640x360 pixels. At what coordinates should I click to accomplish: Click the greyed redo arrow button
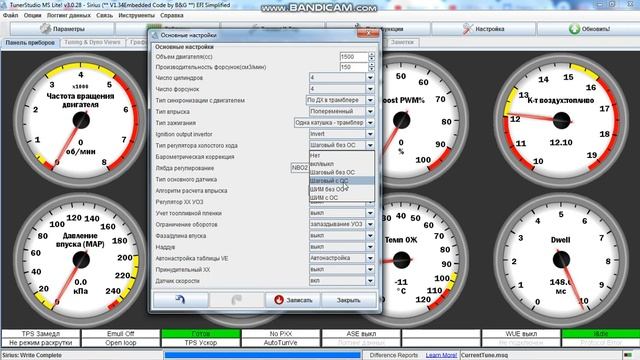237,300
